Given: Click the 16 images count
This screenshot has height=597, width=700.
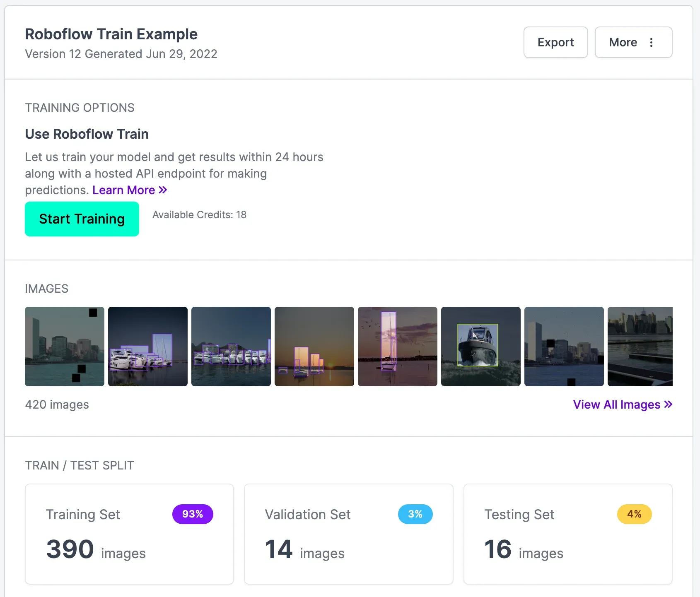Looking at the screenshot, I should point(524,550).
